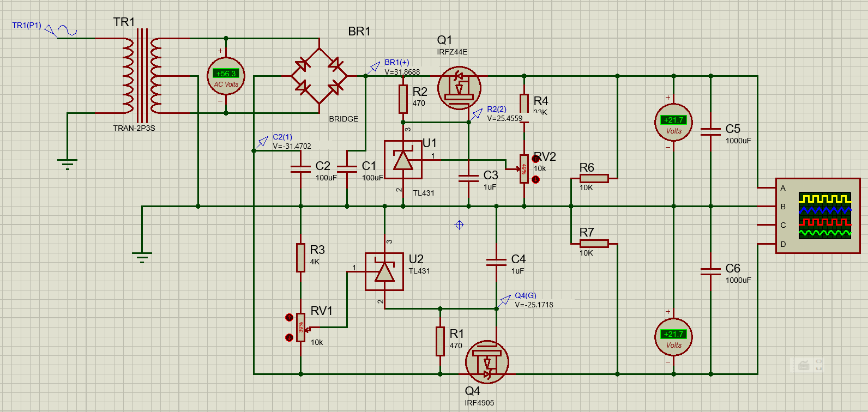The height and width of the screenshot is (412, 868).
Task: Click upper red adjust dot on RV2
Action: point(535,159)
